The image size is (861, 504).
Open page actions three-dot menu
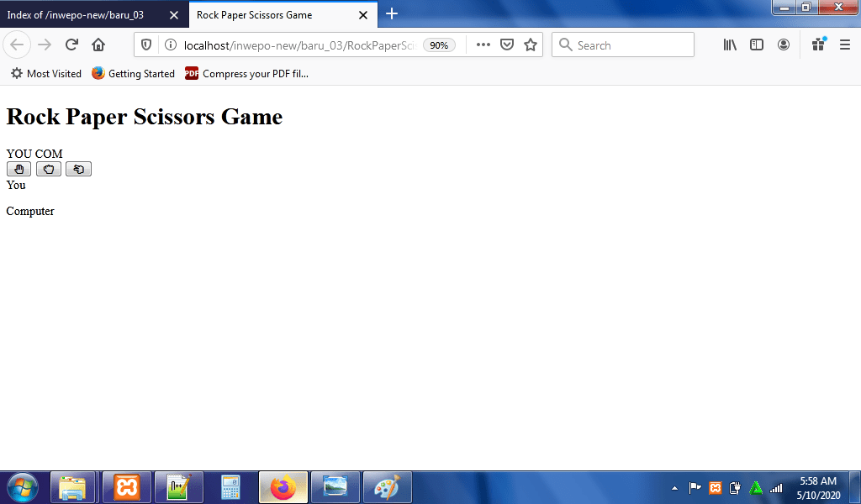(483, 45)
